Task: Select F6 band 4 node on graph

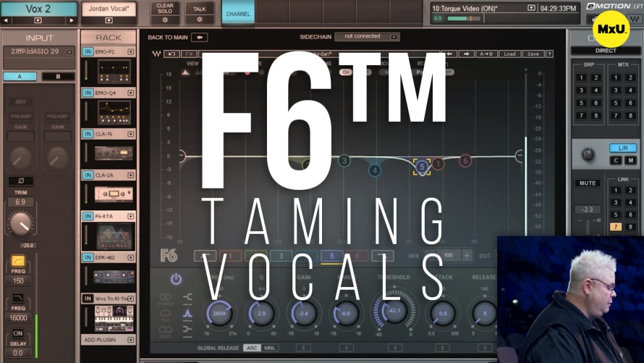Action: point(374,170)
